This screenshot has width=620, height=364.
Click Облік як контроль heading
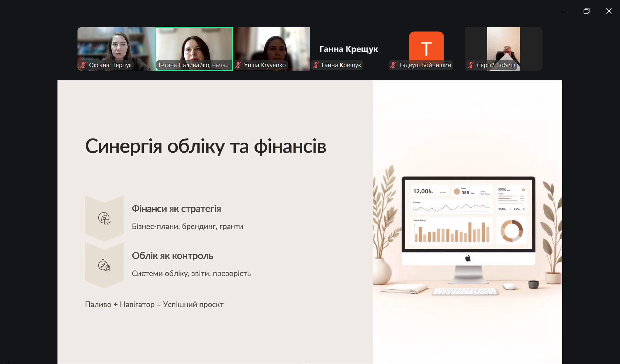(x=172, y=256)
